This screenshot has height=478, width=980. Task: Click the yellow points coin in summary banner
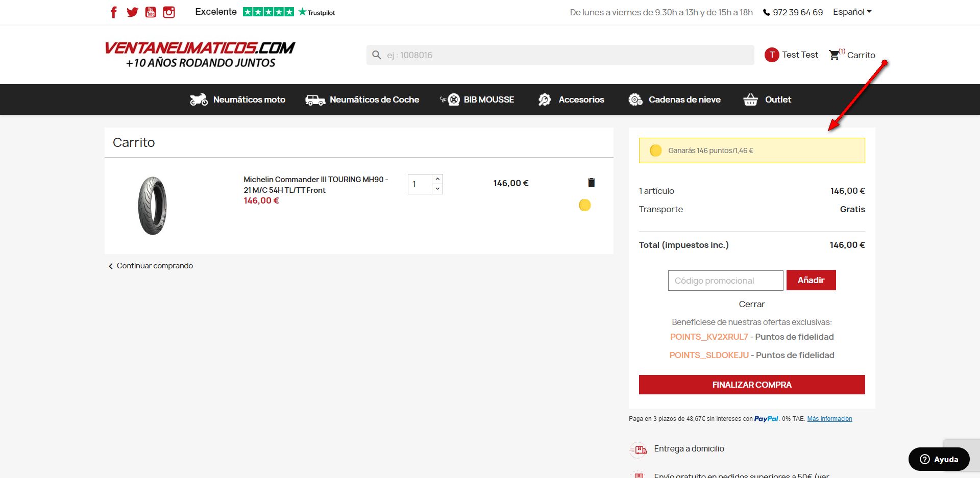656,150
